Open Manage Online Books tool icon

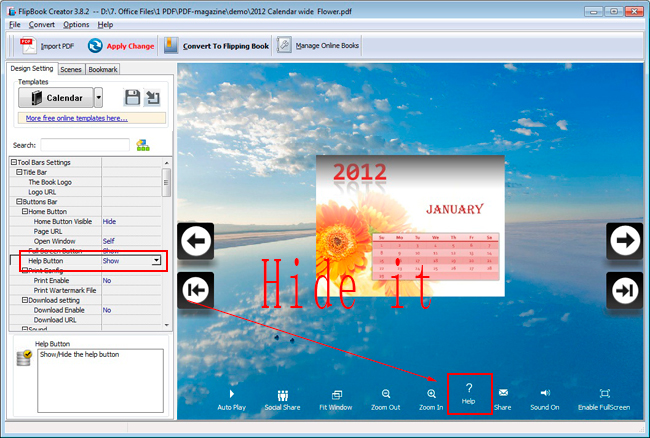pyautogui.click(x=284, y=45)
